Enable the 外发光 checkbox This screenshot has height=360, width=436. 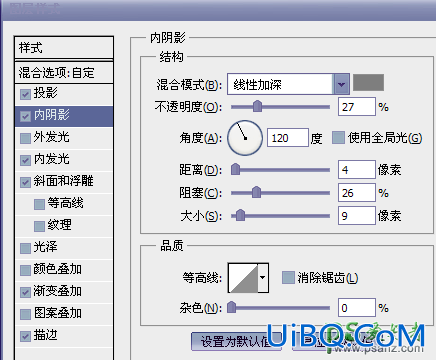(25, 138)
